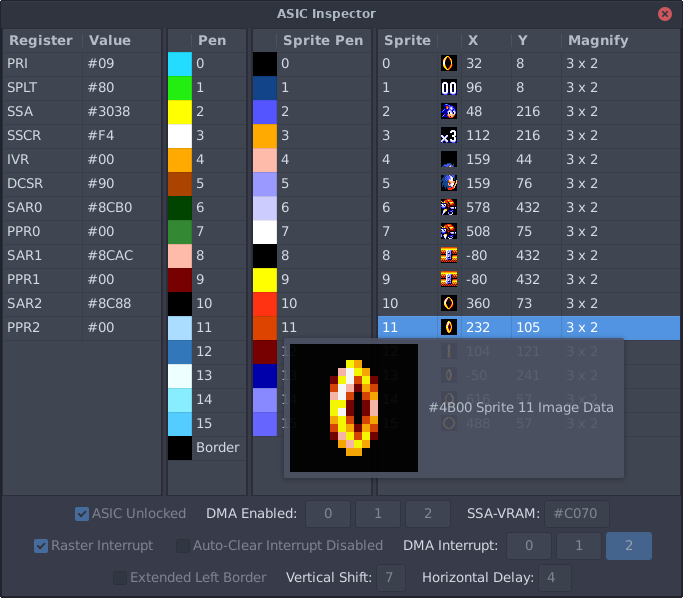
Task: Click the SSA-VRAM field showing #C070
Action: [x=577, y=514]
